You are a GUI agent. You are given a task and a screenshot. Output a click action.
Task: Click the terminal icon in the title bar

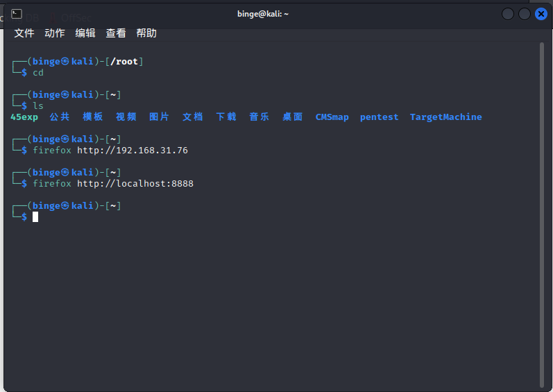(17, 14)
